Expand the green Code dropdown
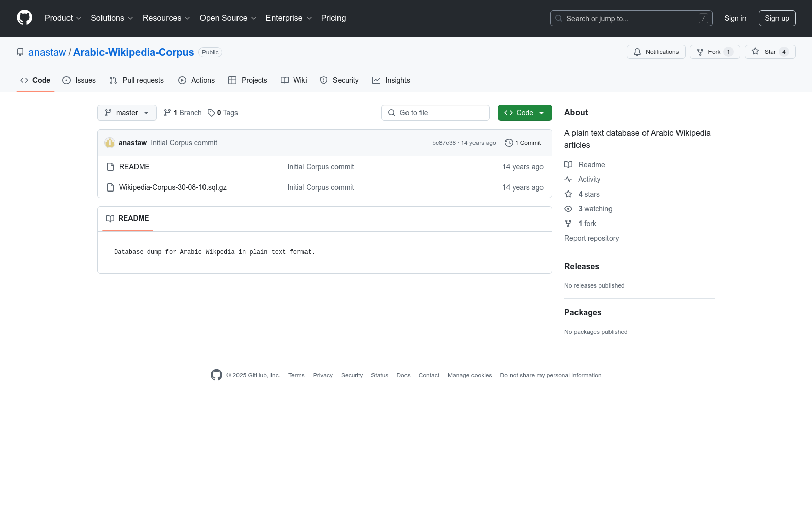The height and width of the screenshot is (508, 812). click(x=525, y=113)
